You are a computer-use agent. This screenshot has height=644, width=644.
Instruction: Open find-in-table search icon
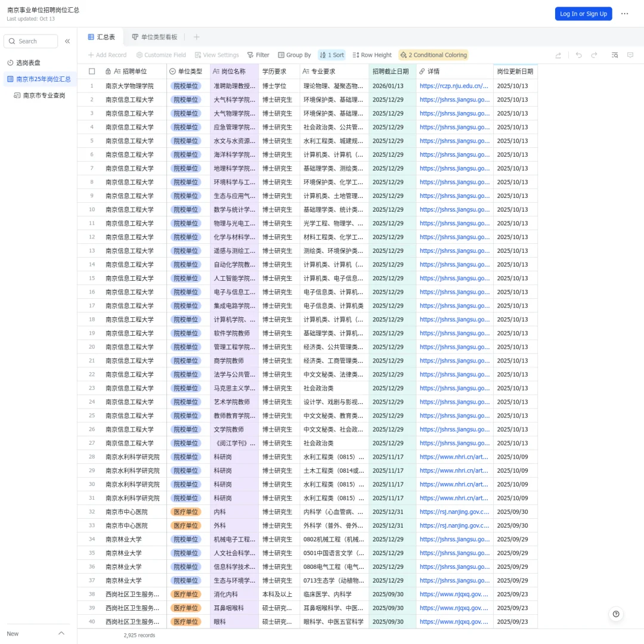pos(614,55)
